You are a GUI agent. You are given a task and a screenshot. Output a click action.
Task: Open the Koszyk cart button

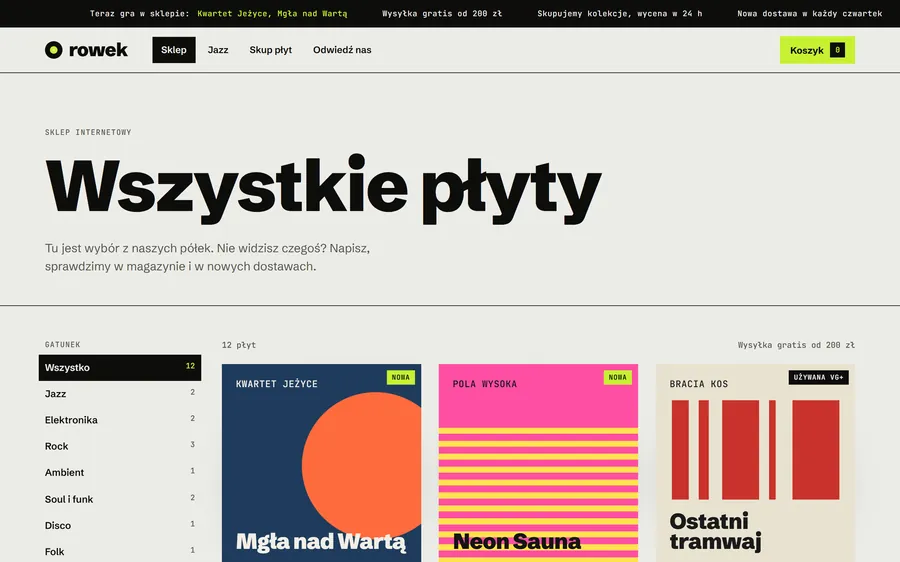tap(817, 50)
